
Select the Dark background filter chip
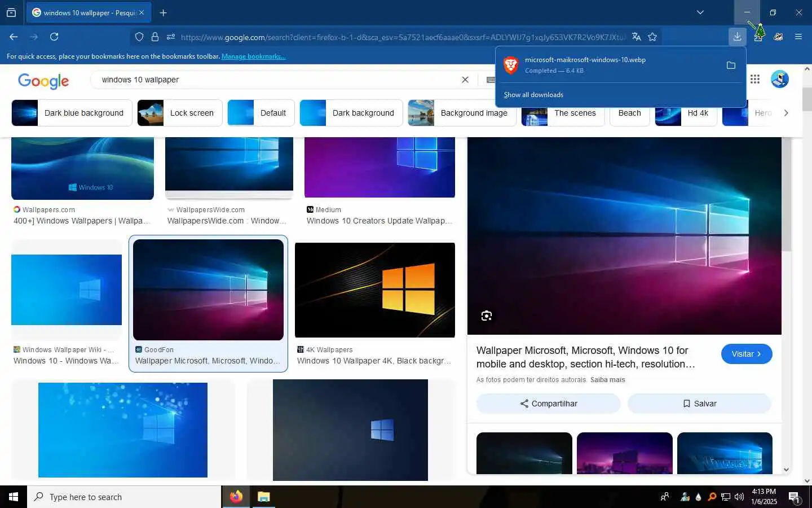tap(351, 113)
